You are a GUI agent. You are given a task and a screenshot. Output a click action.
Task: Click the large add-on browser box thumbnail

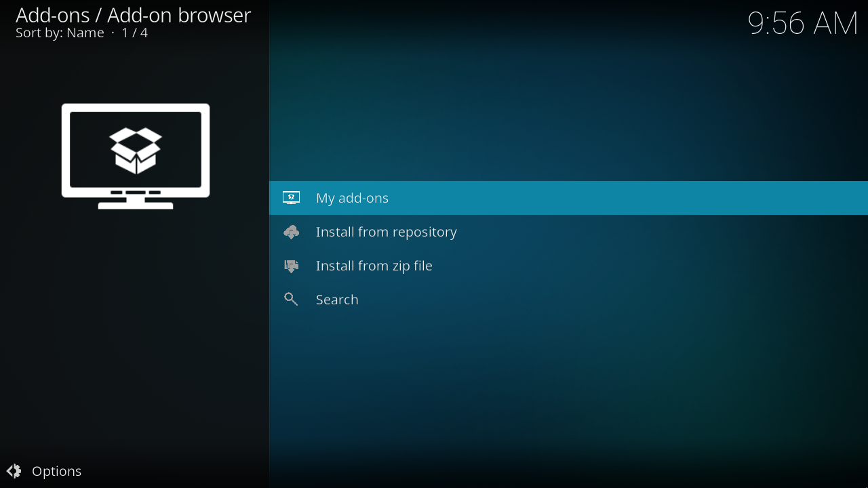click(136, 156)
